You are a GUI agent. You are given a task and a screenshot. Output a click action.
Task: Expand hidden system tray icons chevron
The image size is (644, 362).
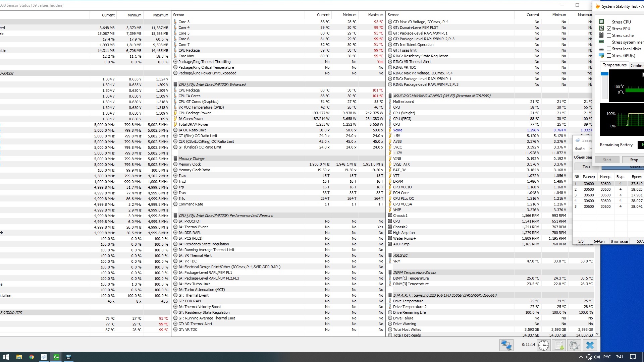pyautogui.click(x=581, y=357)
